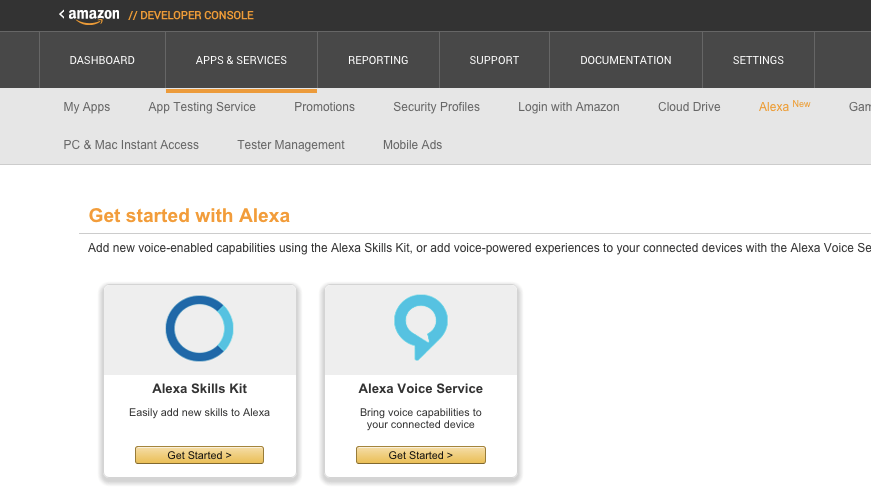Open Security Profiles page
This screenshot has height=496, width=871.
tap(436, 107)
